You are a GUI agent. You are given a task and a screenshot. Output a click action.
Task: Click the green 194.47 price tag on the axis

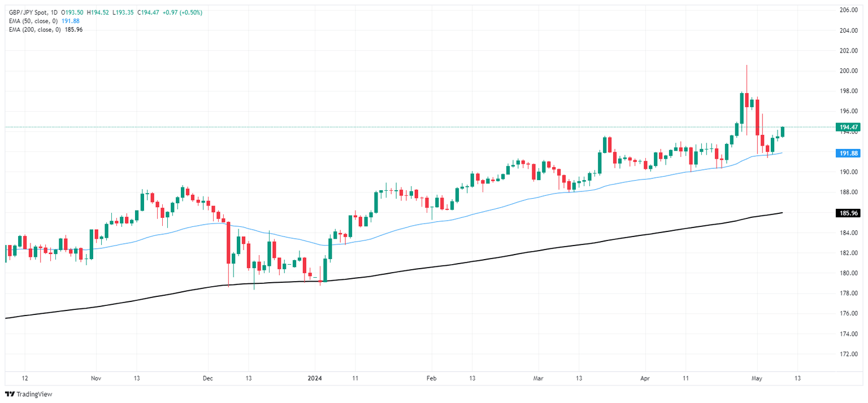(x=849, y=128)
